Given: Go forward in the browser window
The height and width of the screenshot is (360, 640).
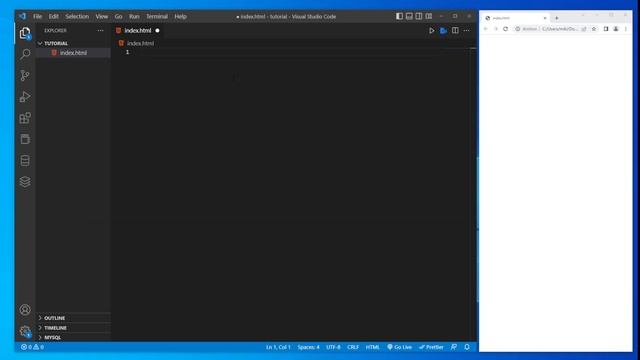Looking at the screenshot, I should (x=496, y=29).
